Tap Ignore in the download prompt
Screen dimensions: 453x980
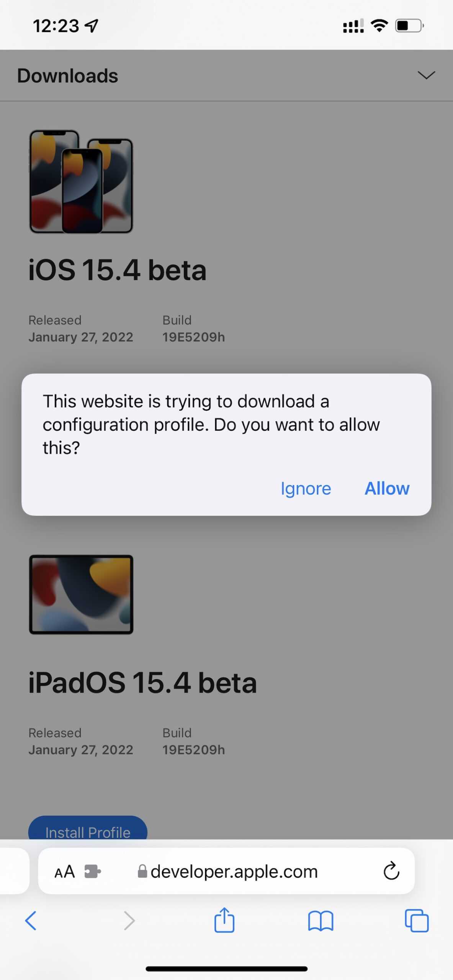point(306,489)
